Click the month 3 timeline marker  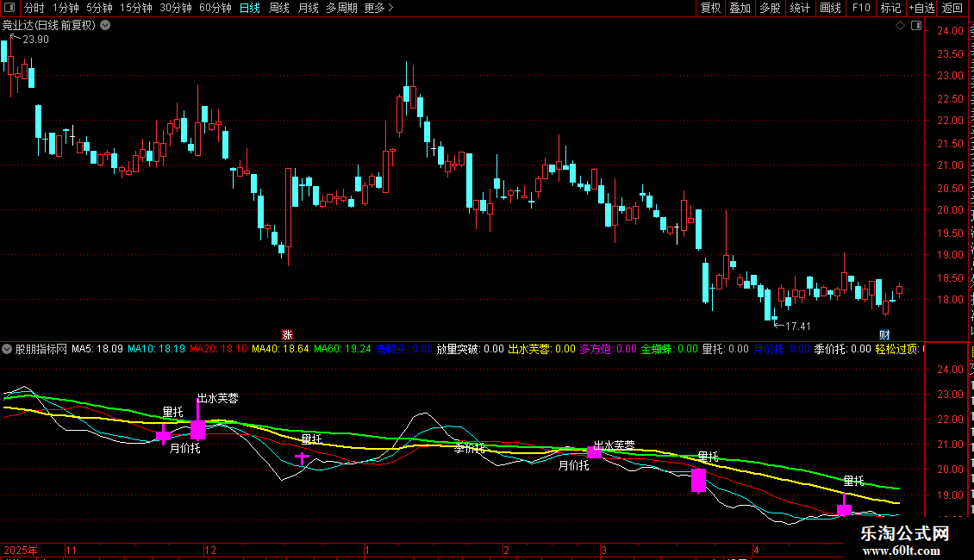(603, 551)
